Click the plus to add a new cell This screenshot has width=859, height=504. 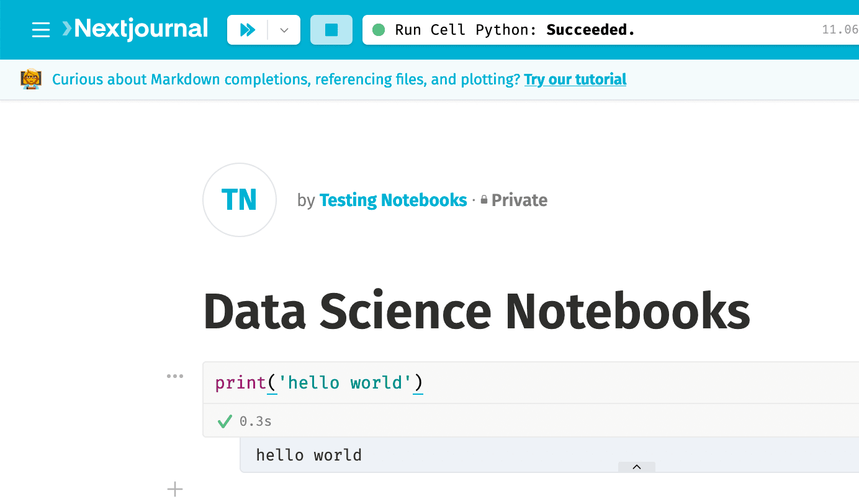175,489
